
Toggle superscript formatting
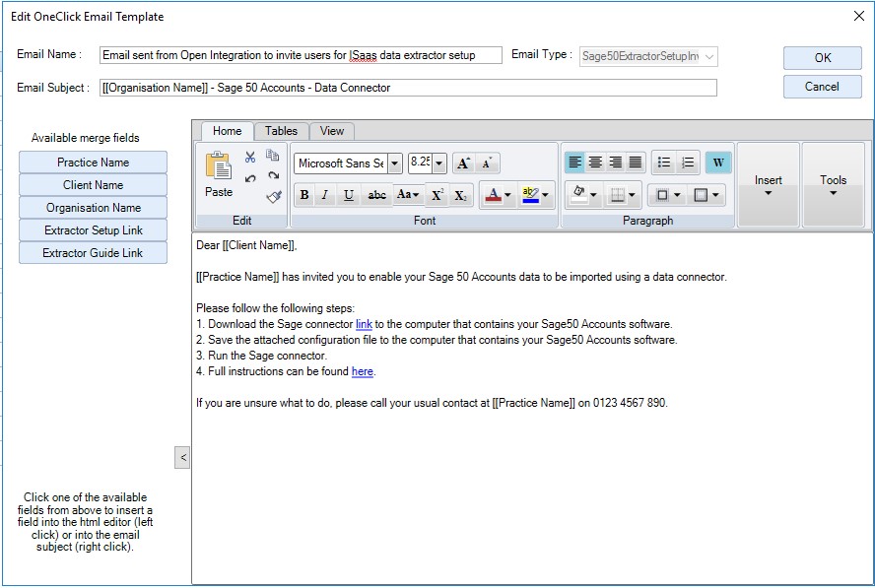click(x=437, y=195)
